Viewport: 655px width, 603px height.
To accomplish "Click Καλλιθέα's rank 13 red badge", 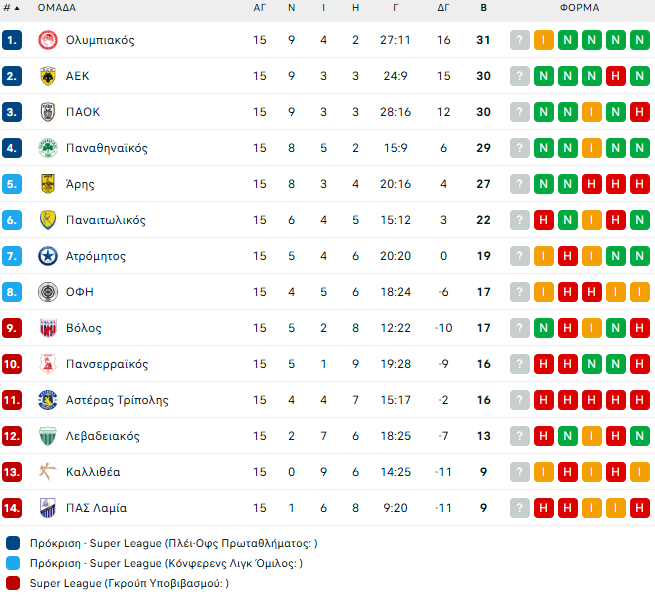I will (12, 472).
